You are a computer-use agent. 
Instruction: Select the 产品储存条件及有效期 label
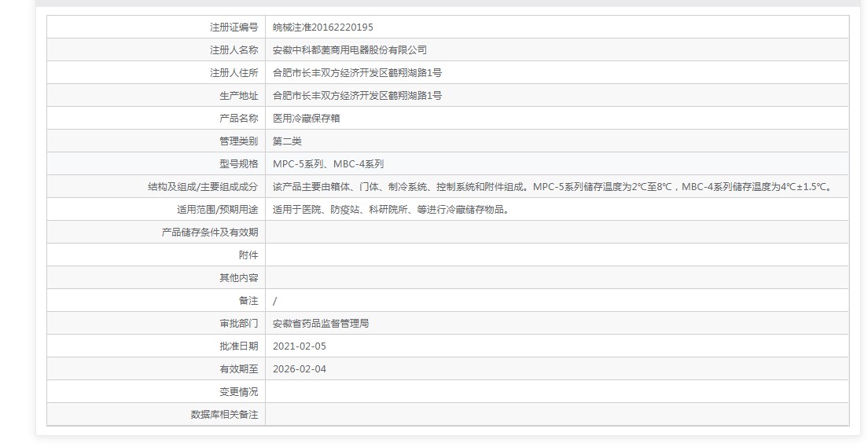tap(210, 233)
